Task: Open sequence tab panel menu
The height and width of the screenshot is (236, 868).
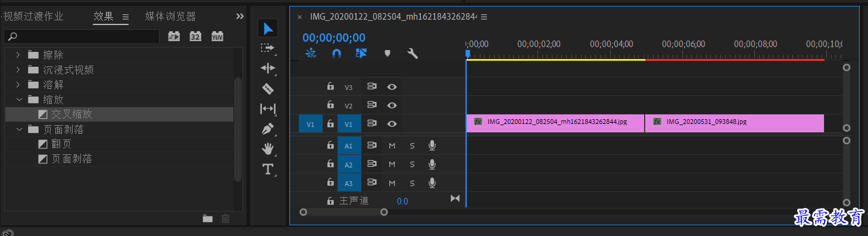Action: point(484,17)
